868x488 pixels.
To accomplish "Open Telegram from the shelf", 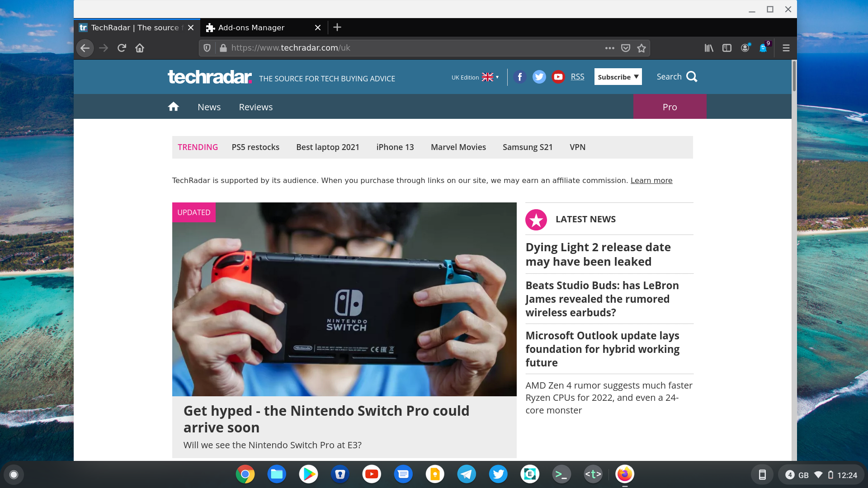I will tap(467, 474).
